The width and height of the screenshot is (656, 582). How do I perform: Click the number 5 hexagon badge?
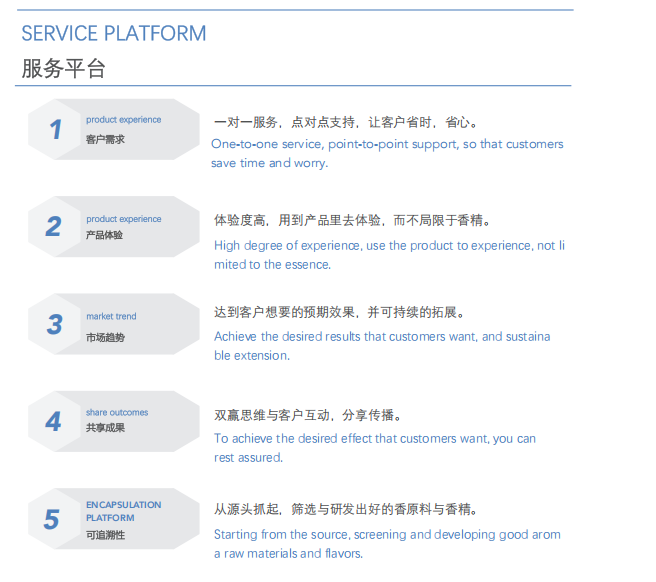pyautogui.click(x=52, y=520)
